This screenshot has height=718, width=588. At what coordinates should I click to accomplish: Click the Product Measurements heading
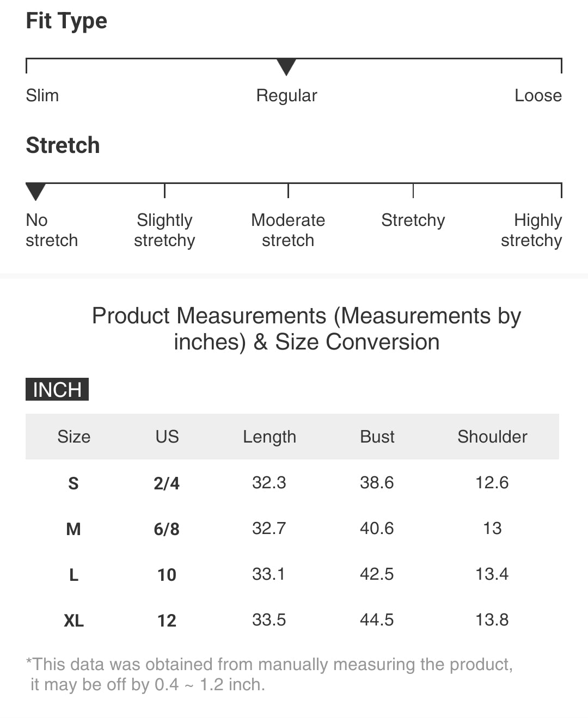[307, 329]
